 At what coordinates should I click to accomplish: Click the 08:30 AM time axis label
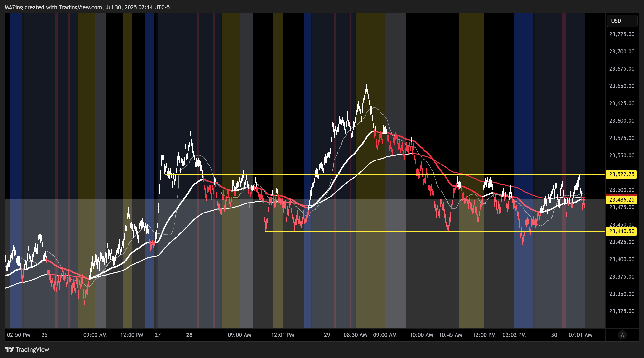(x=355, y=335)
